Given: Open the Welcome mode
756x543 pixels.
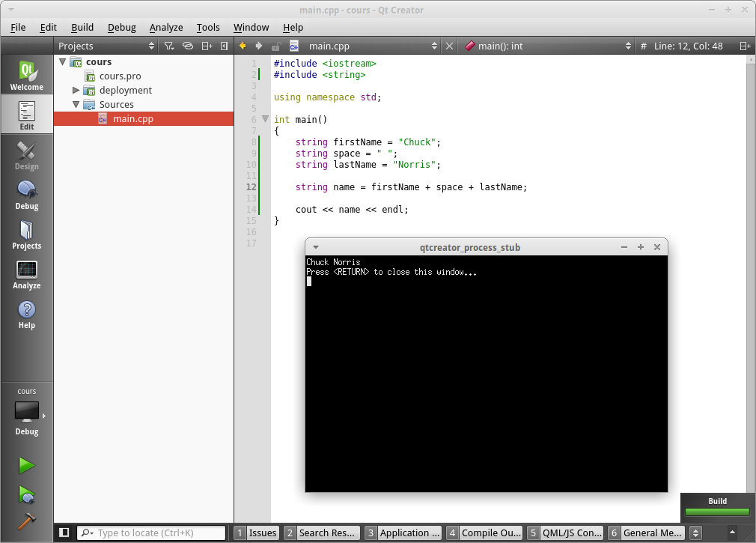Looking at the screenshot, I should point(26,74).
